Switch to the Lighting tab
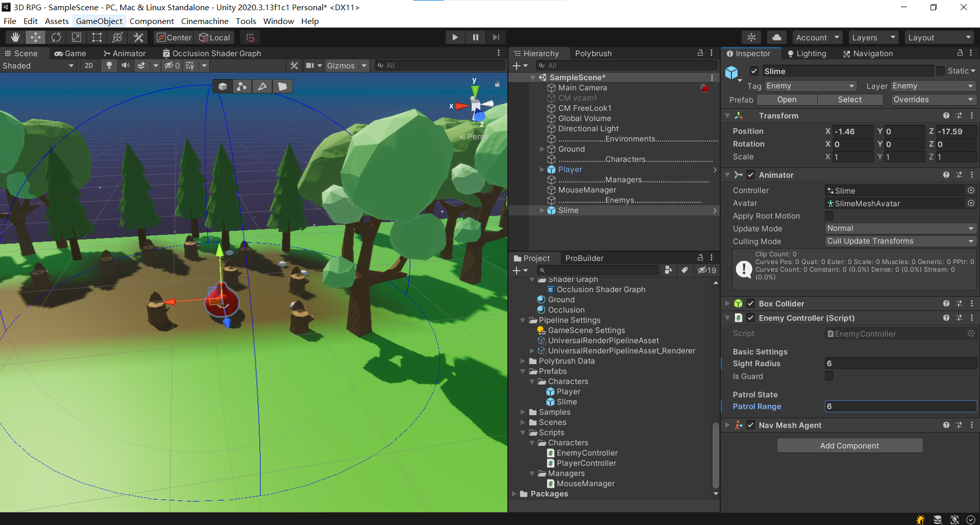This screenshot has height=525, width=980. click(x=807, y=53)
